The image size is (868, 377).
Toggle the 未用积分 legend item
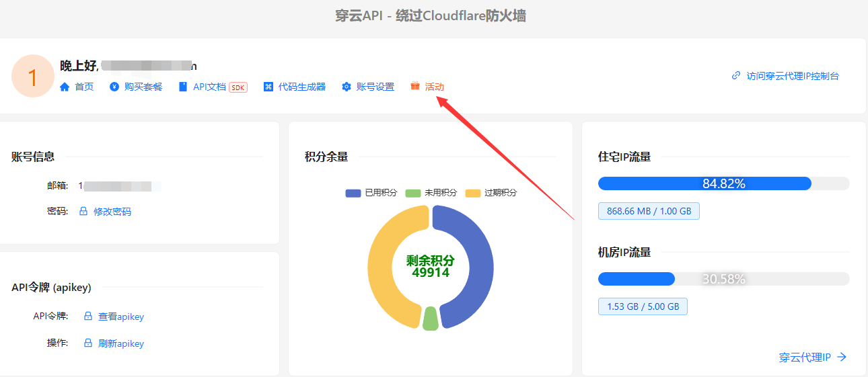[431, 193]
